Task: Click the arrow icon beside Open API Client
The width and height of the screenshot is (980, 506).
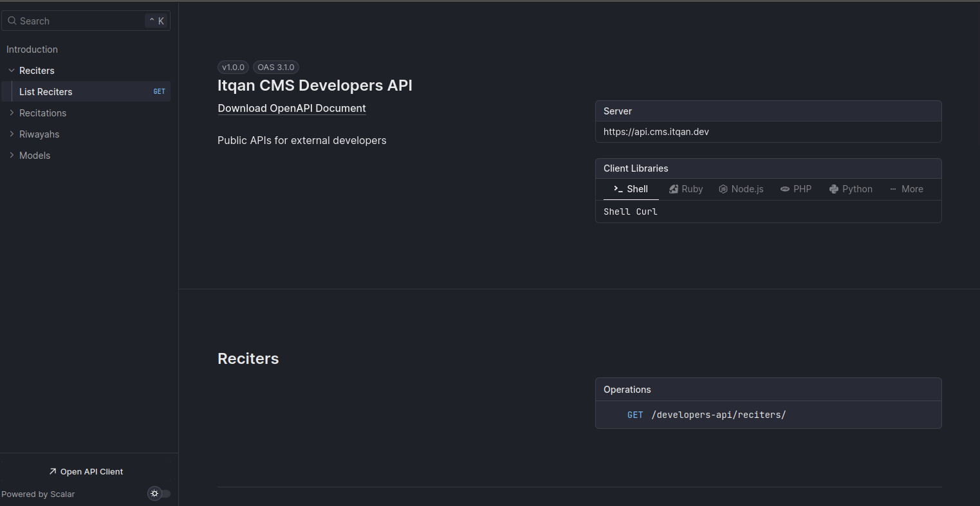Action: pos(53,472)
